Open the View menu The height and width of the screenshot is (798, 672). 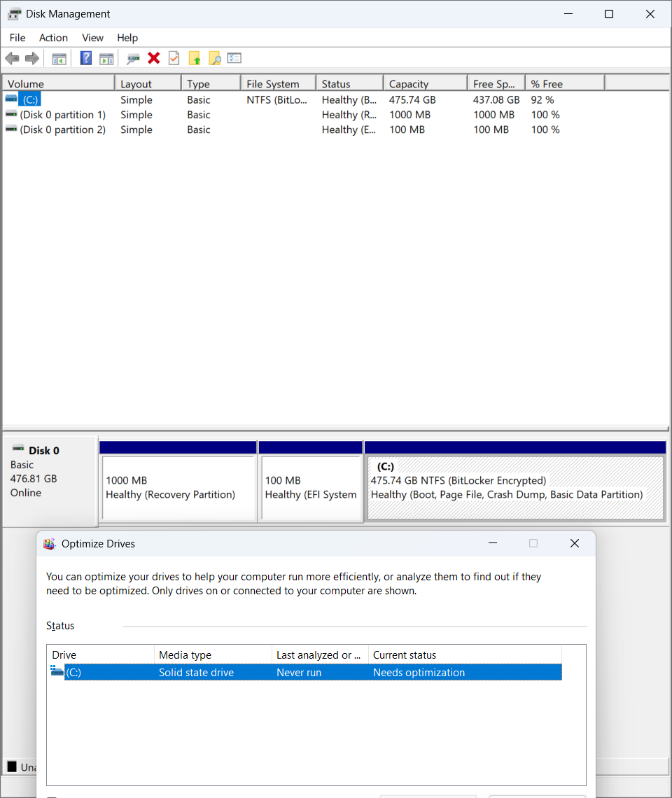click(x=92, y=38)
